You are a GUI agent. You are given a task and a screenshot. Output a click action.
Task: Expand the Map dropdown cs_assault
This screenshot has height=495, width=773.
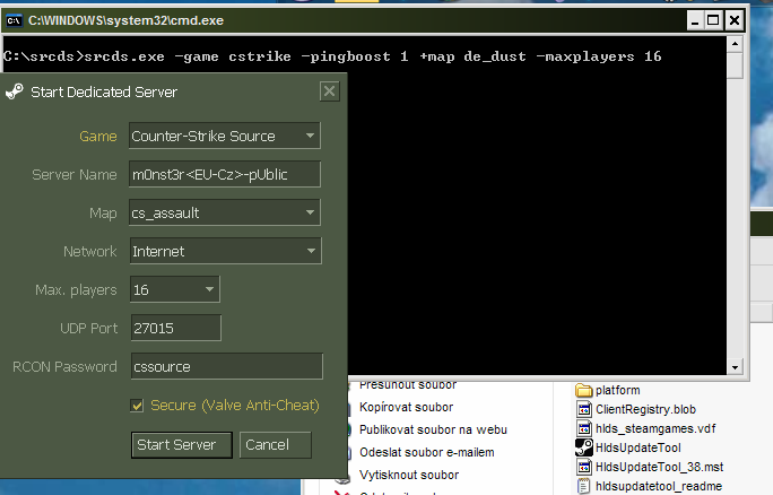coord(224,212)
